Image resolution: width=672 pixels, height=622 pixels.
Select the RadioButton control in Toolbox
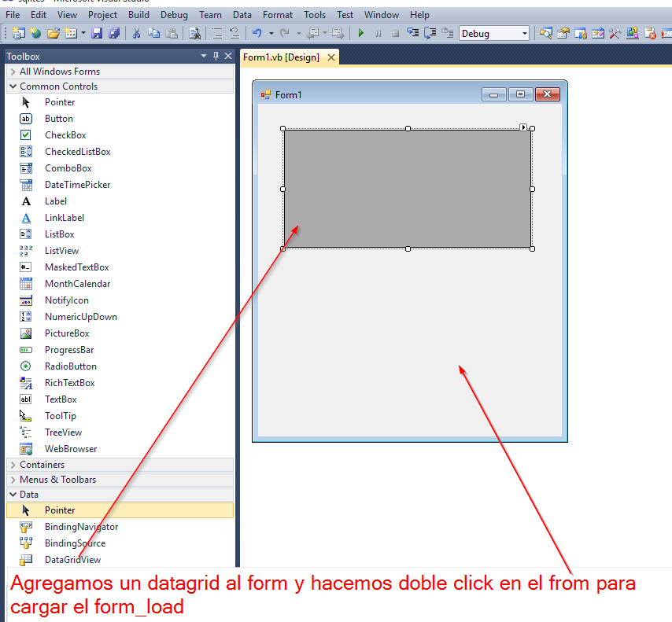(120, 366)
